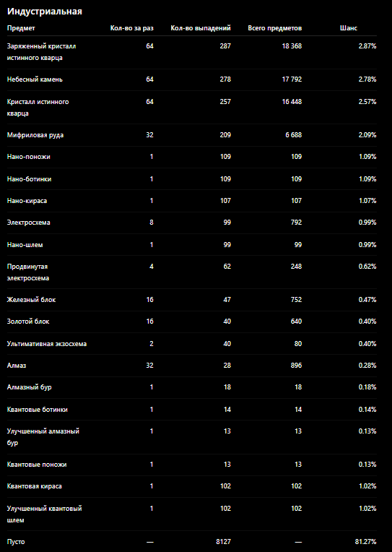Click the 'Мифриловая руда' item name
Screen dimensions: 392x552
[35, 135]
